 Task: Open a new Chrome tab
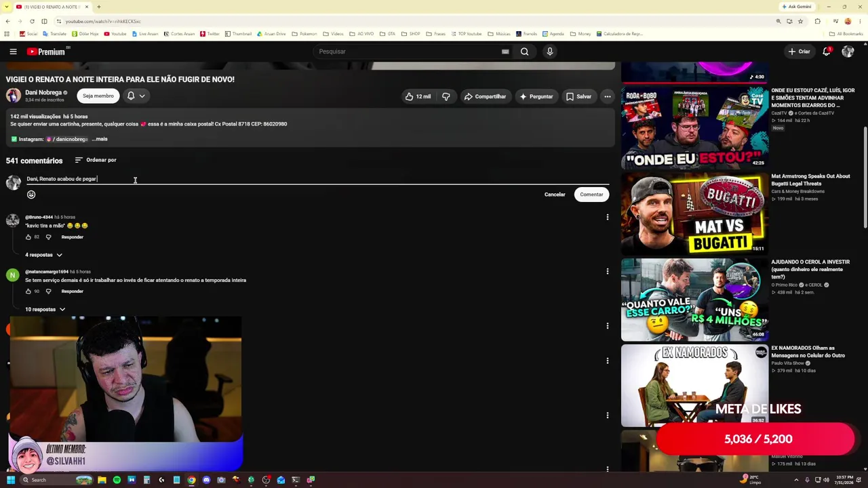point(99,7)
